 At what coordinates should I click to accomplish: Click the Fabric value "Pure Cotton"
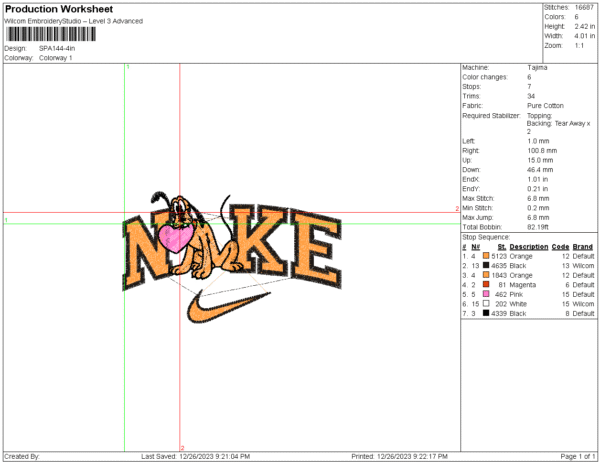(x=545, y=106)
